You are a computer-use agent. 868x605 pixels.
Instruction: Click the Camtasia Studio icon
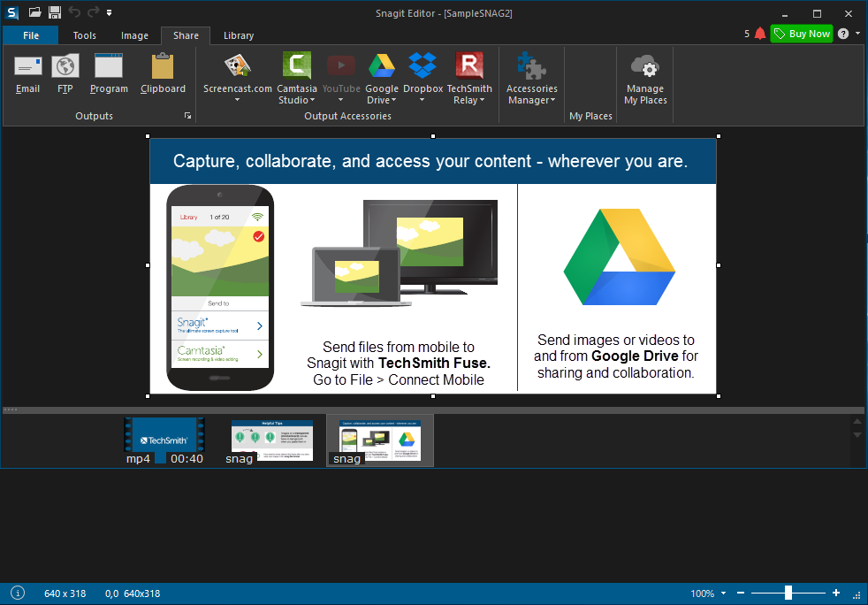click(297, 65)
